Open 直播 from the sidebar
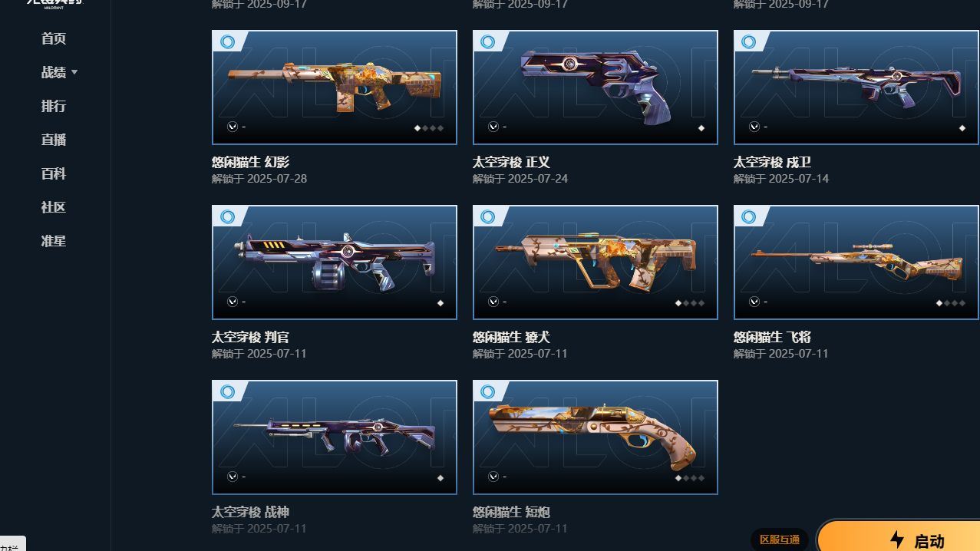 point(54,140)
